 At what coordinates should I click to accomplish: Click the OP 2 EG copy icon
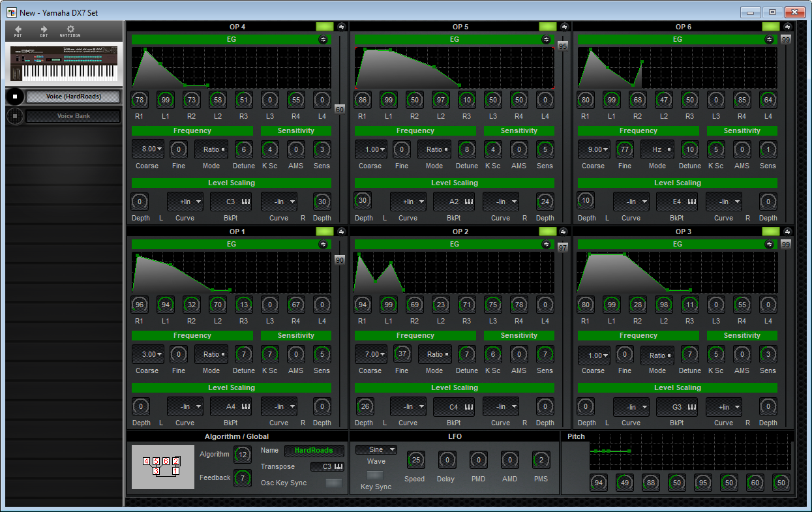(x=546, y=244)
